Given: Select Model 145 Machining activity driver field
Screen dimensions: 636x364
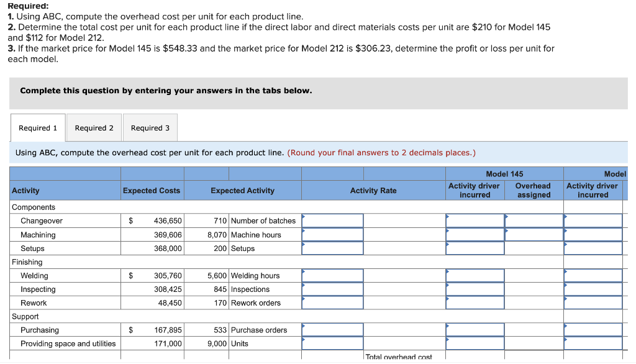Looking at the screenshot, I should click(475, 235).
